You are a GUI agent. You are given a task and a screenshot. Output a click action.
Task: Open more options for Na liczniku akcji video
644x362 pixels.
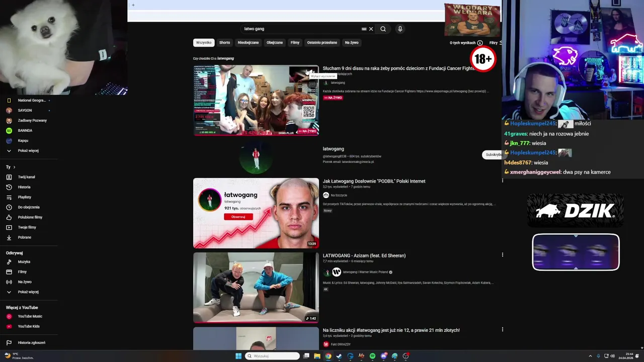coord(502,329)
